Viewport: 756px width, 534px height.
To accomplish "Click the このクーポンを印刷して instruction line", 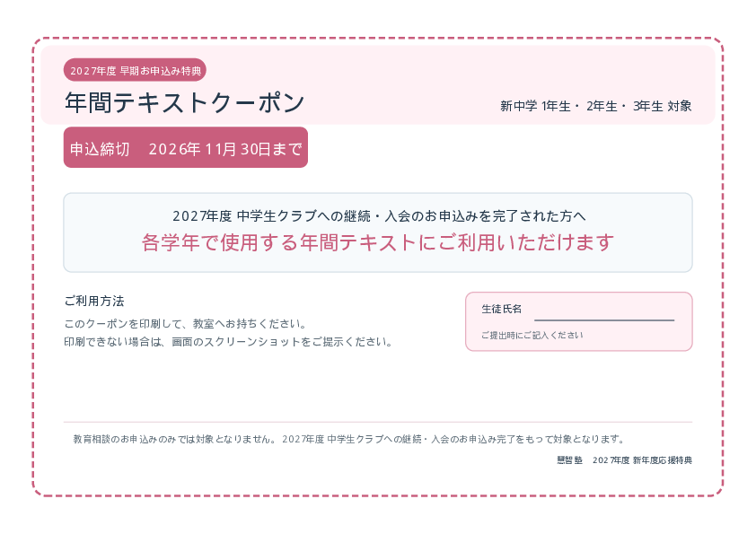I will click(x=185, y=323).
